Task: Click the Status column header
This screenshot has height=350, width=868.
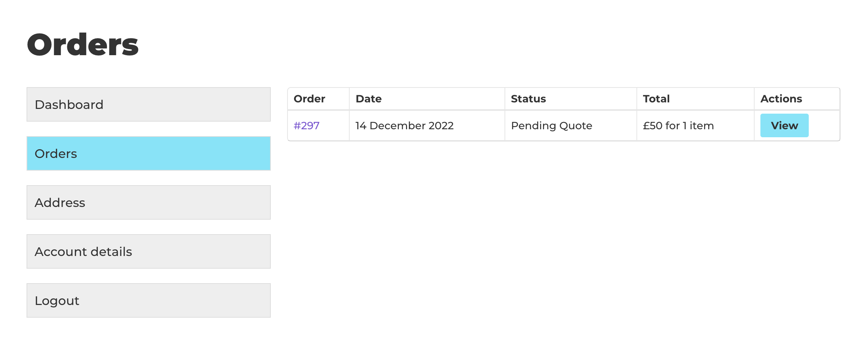Action: point(528,98)
